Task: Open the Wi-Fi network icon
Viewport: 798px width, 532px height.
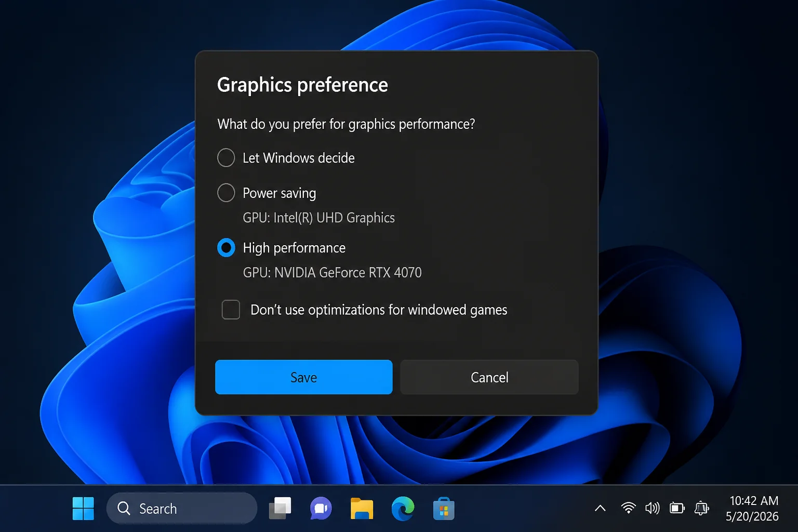Action: click(x=628, y=508)
